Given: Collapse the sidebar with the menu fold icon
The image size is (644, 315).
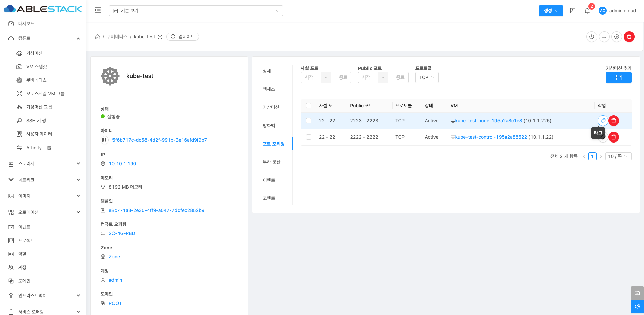Looking at the screenshot, I should point(98,10).
